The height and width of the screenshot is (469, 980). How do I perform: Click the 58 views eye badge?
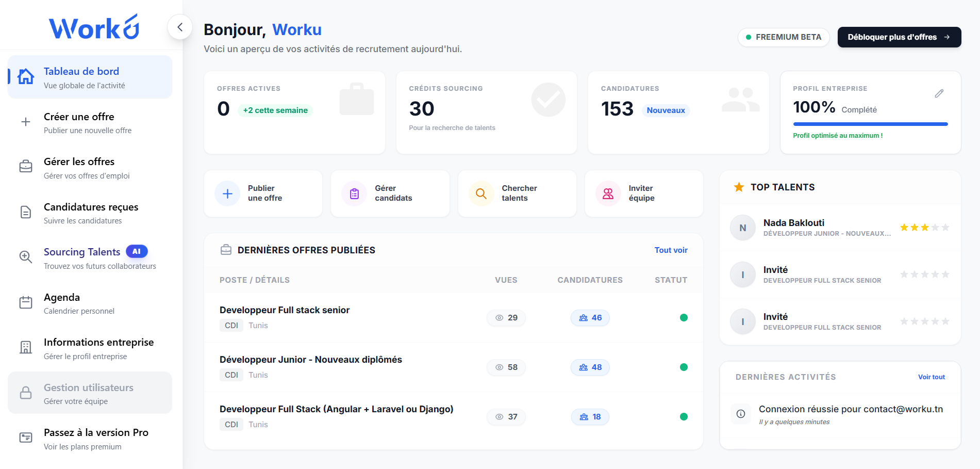pos(506,367)
